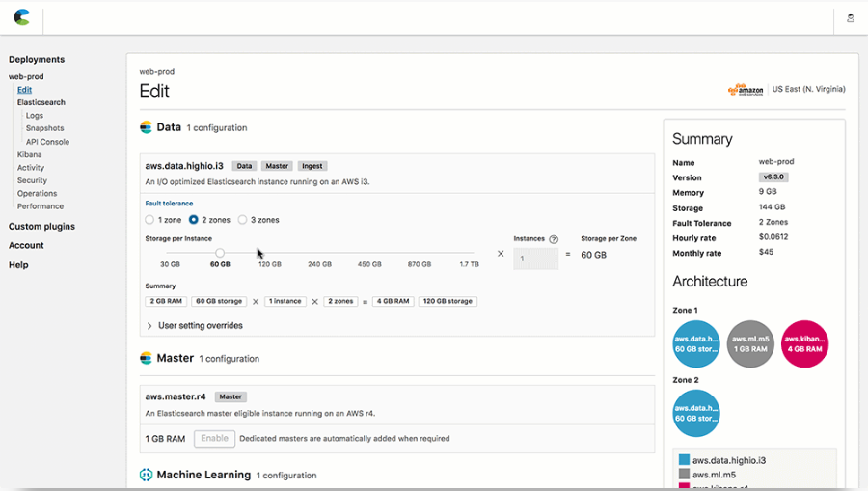Click the 120 GB storage summary chip

(448, 301)
